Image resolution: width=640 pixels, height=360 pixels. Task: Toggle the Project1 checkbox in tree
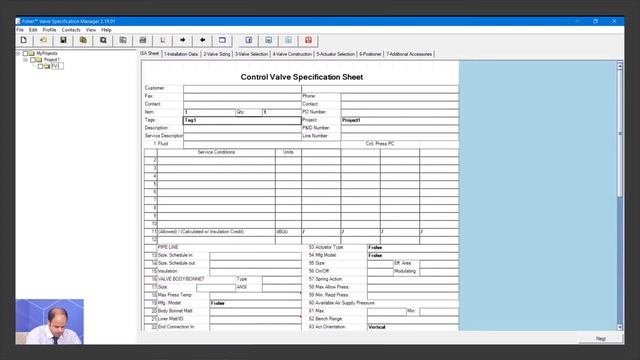[33, 60]
